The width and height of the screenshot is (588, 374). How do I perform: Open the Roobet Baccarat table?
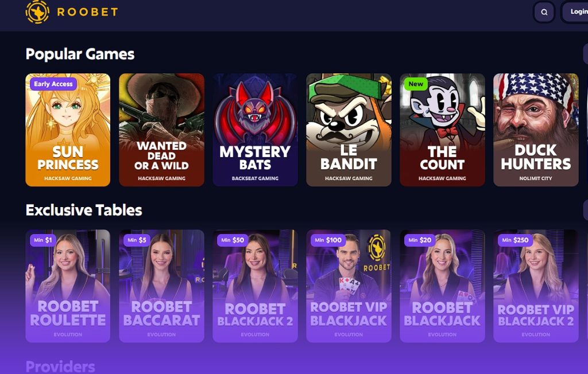pos(161,286)
